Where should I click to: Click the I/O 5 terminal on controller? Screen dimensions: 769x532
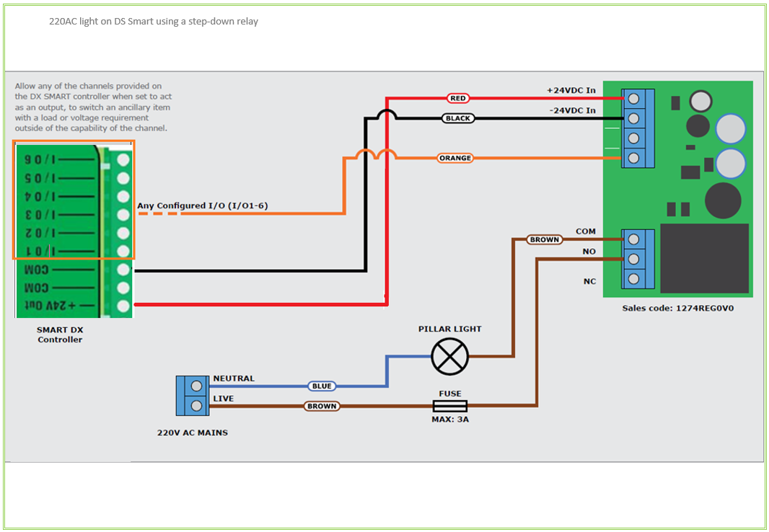click(x=123, y=178)
